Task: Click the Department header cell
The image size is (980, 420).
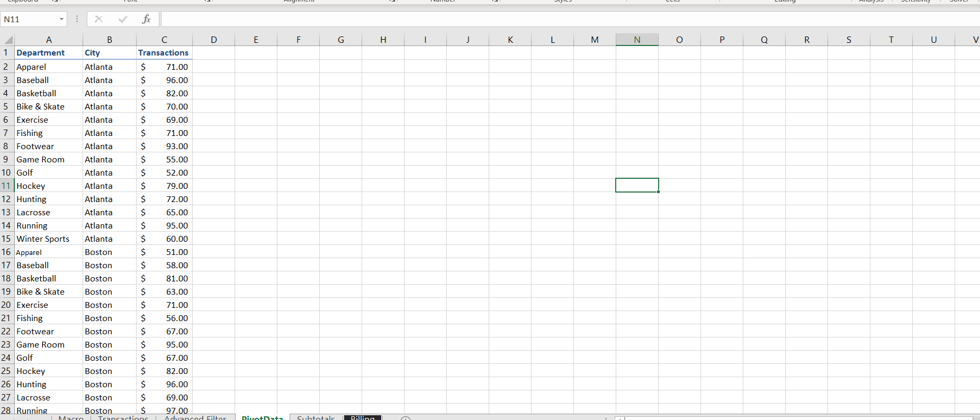Action: [49, 53]
